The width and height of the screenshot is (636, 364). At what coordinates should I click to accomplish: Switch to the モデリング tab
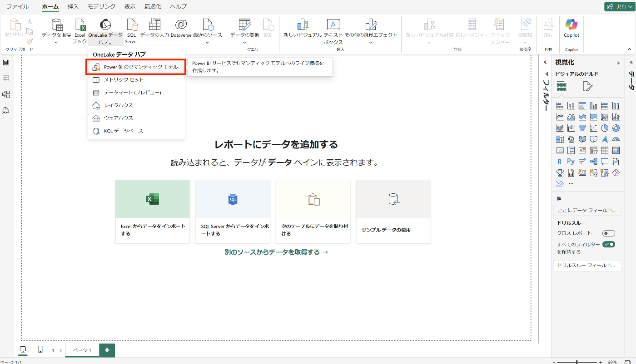pyautogui.click(x=102, y=6)
